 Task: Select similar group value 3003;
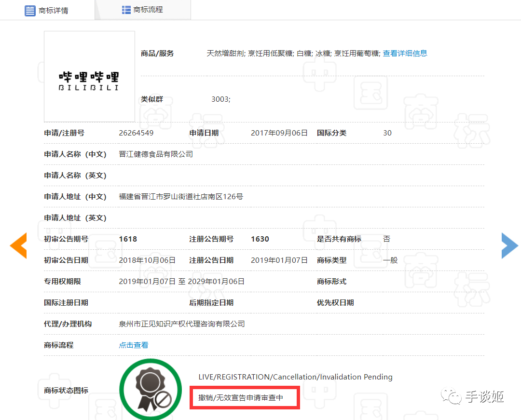pyautogui.click(x=221, y=99)
